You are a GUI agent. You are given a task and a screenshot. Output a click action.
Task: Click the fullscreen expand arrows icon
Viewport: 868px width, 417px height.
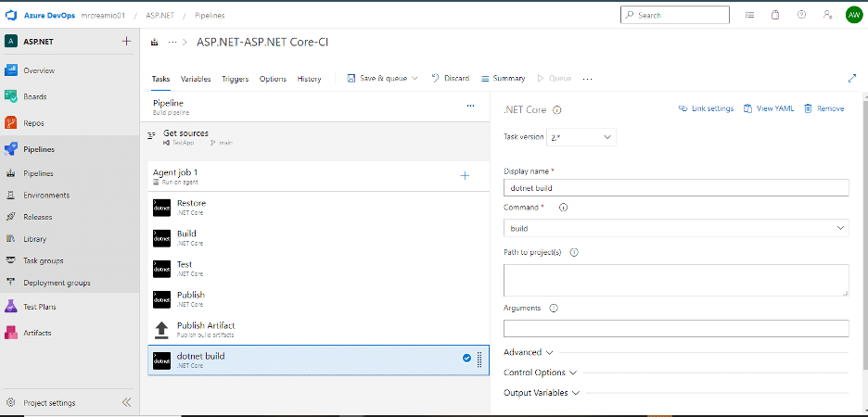tap(852, 79)
